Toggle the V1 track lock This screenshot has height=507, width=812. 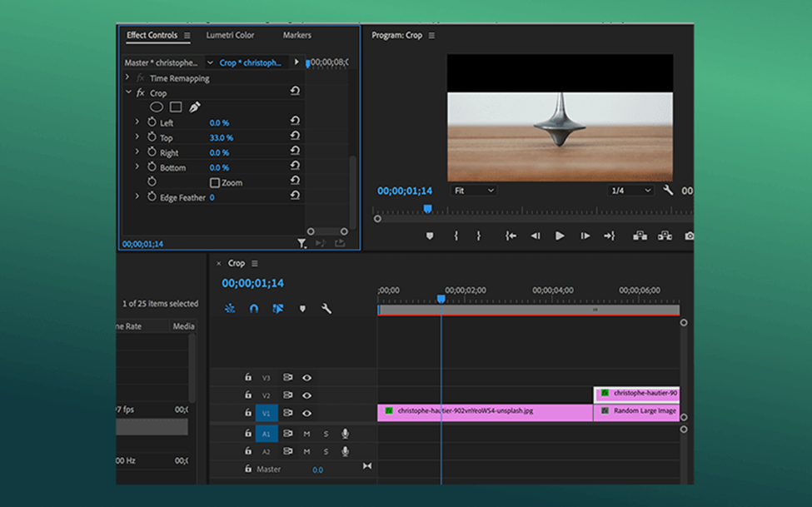click(248, 413)
